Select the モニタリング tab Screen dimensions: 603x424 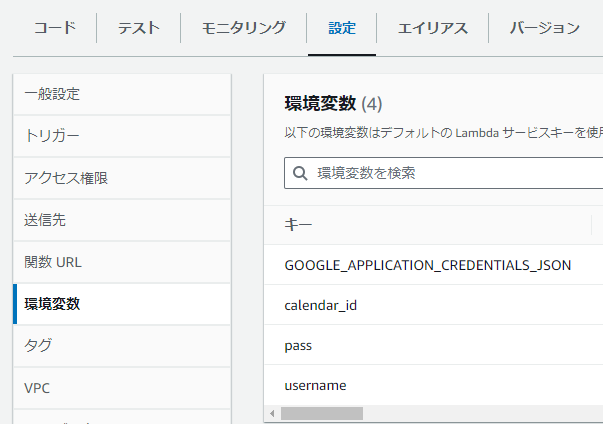(244, 28)
